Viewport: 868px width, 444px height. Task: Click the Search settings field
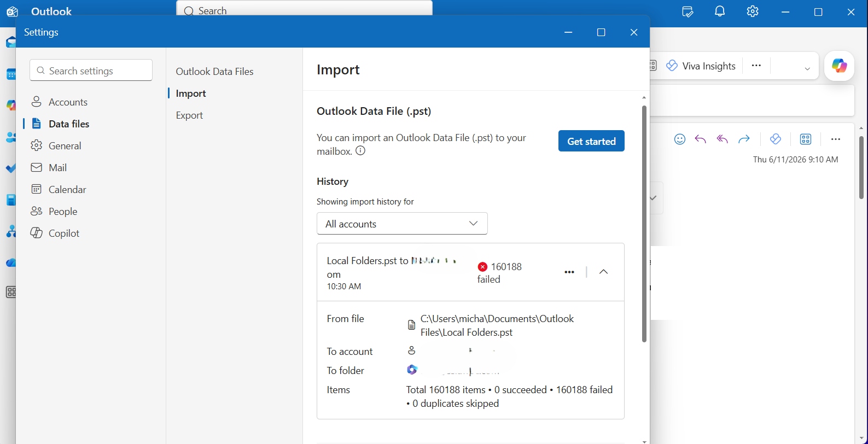tap(91, 71)
